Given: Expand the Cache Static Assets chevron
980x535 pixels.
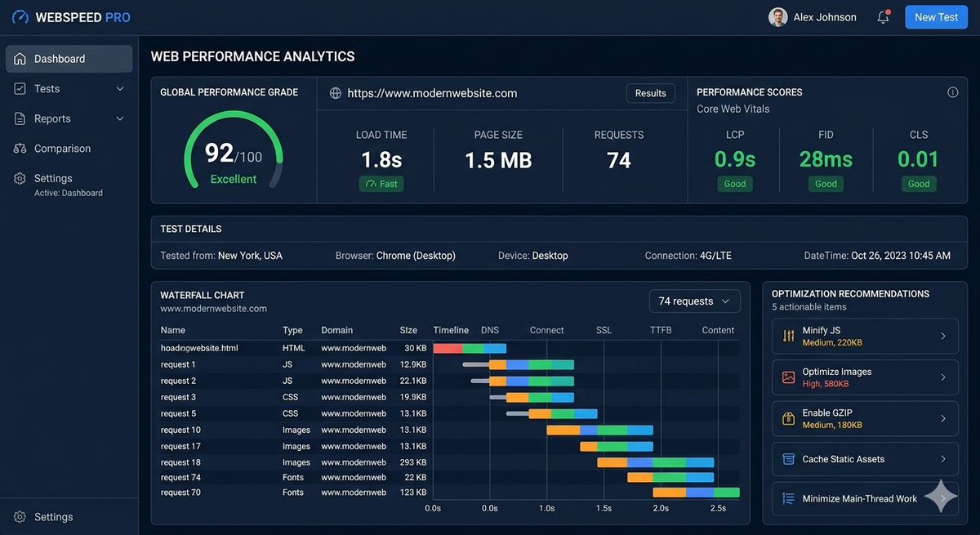Looking at the screenshot, I should [x=943, y=459].
